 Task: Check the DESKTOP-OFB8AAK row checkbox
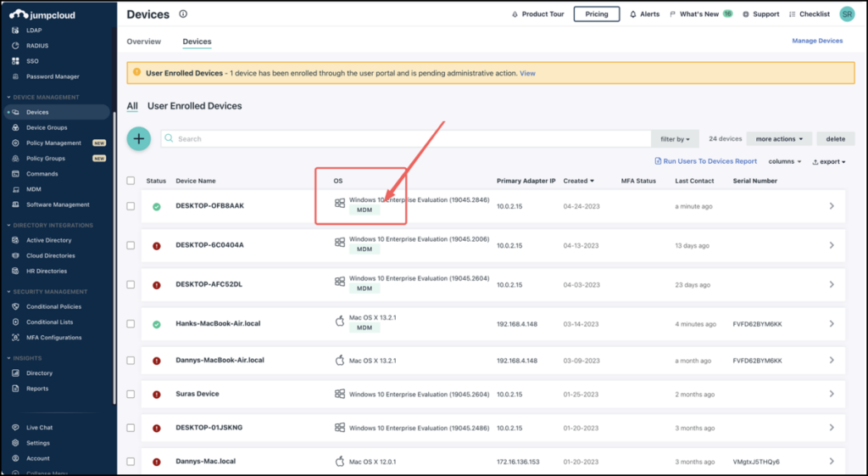[131, 206]
